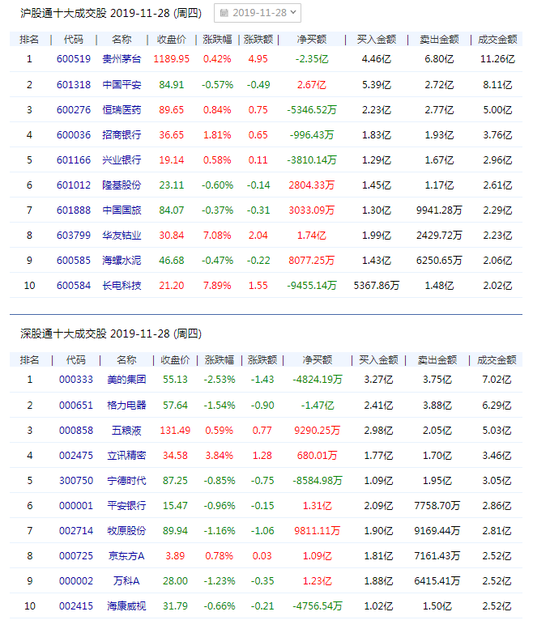Open 京东方A stock link
The height and width of the screenshot is (633, 550).
point(126,556)
